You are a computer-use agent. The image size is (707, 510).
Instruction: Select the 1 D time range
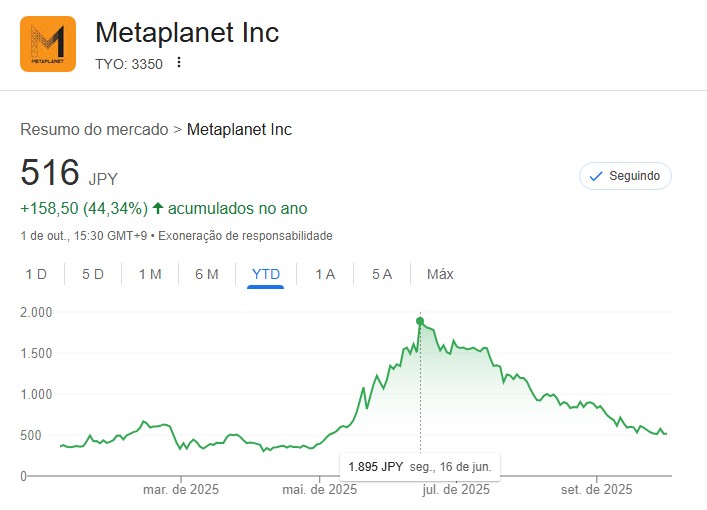coord(36,274)
